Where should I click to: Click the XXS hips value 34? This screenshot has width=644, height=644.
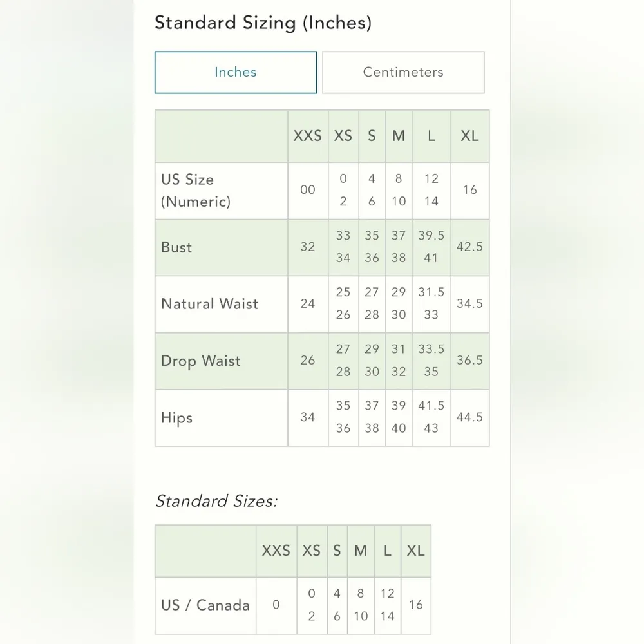pyautogui.click(x=308, y=417)
